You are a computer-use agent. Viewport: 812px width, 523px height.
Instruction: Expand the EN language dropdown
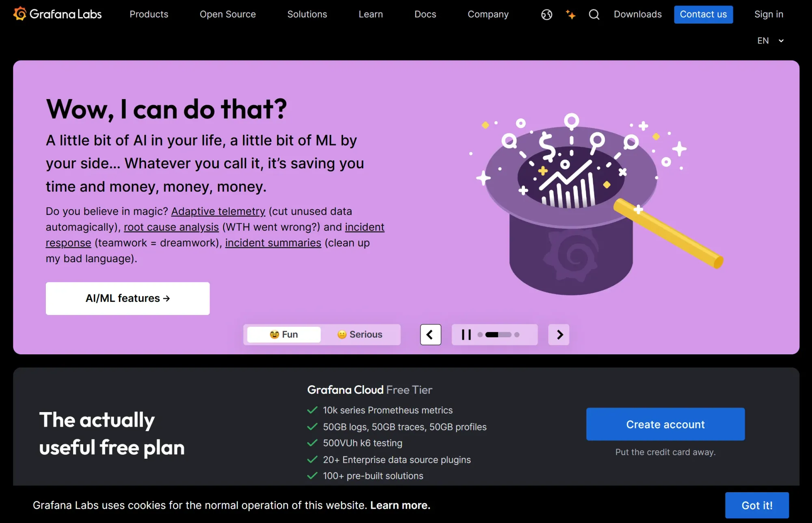(x=770, y=41)
